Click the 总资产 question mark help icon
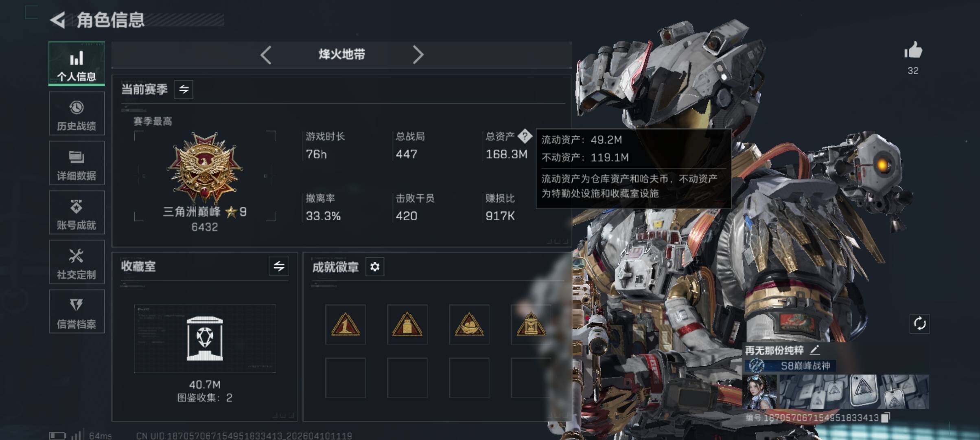Image resolution: width=980 pixels, height=440 pixels. click(525, 136)
